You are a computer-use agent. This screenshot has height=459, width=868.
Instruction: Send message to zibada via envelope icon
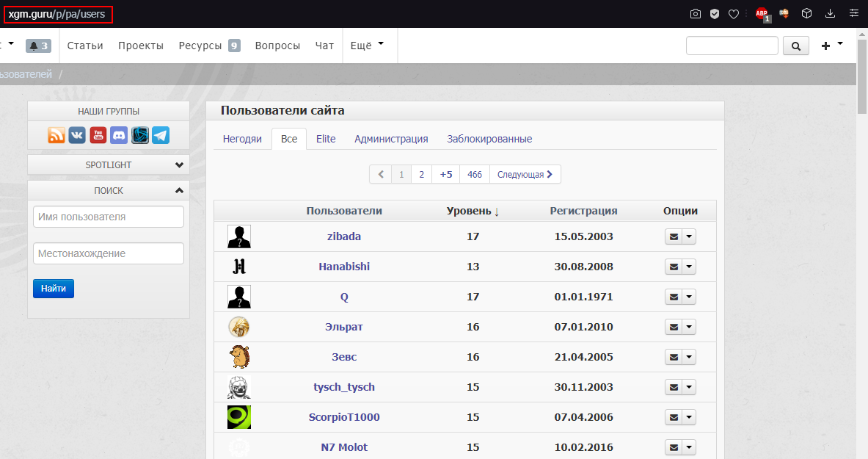tap(674, 236)
